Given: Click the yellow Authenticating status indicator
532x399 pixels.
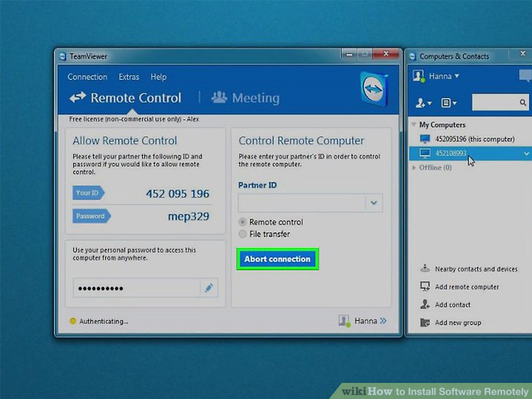Looking at the screenshot, I should click(x=72, y=321).
